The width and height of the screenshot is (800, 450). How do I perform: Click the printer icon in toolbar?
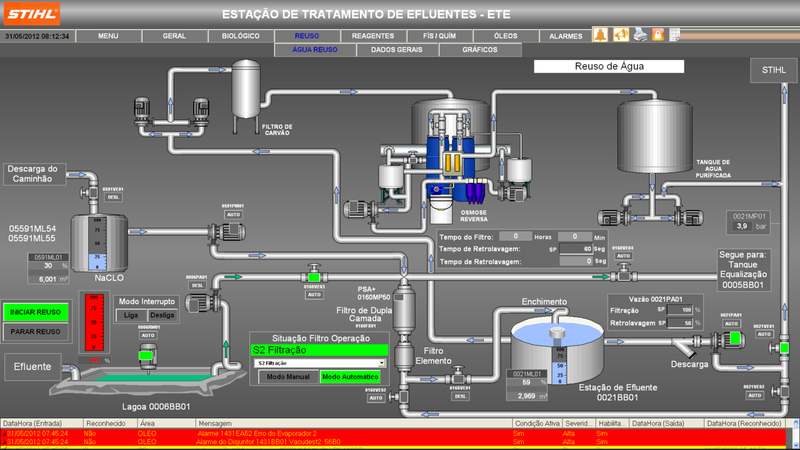[x=640, y=35]
